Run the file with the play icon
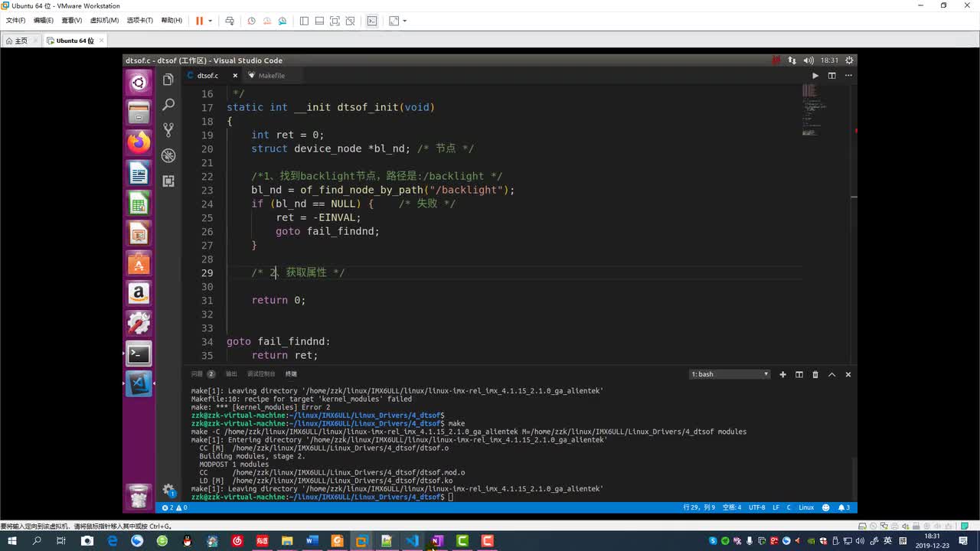Screen dimensions: 980x551 815,76
